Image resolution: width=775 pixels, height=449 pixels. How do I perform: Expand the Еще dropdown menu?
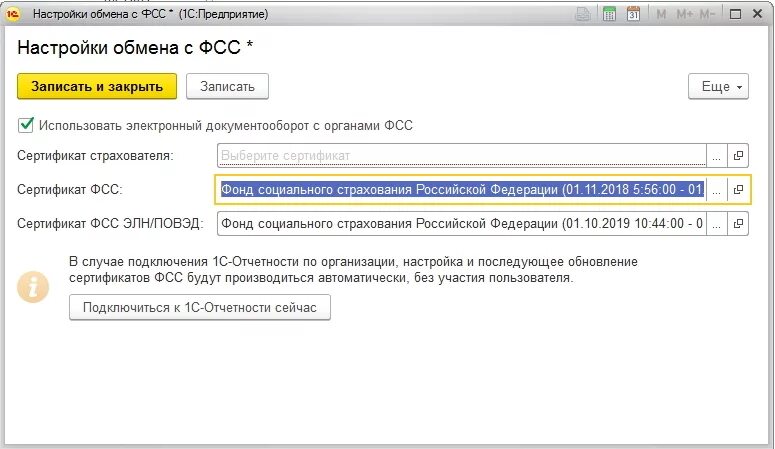[x=718, y=87]
